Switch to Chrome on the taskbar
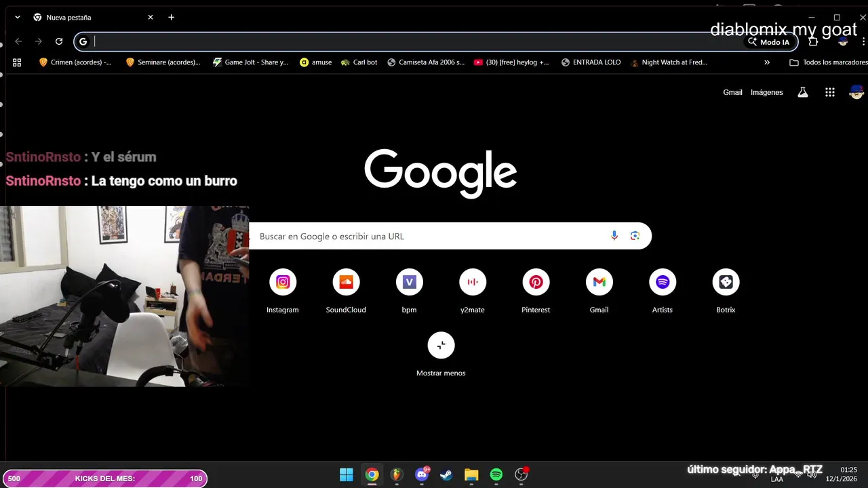The width and height of the screenshot is (868, 488). pos(372,474)
